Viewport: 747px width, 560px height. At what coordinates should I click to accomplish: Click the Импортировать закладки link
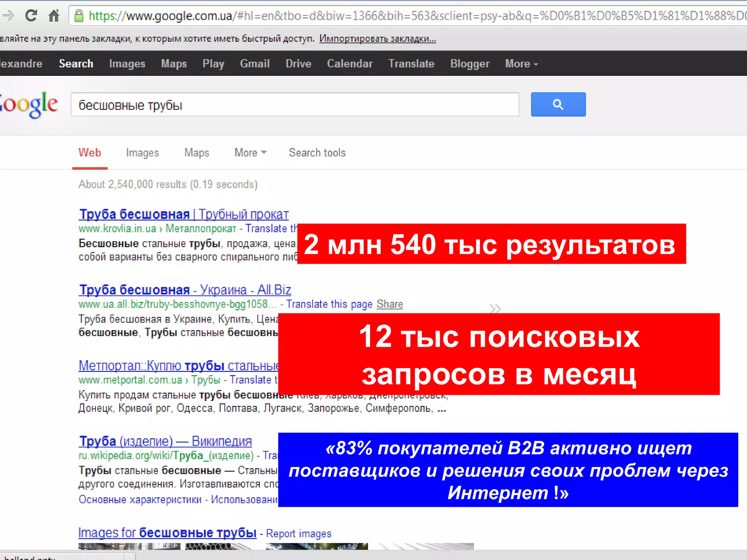(x=378, y=39)
